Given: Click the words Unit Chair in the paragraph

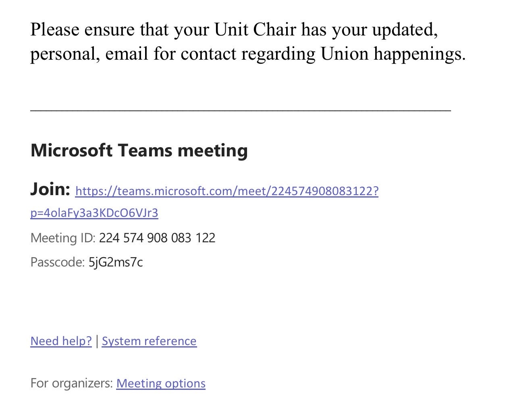Looking at the screenshot, I should tap(255, 29).
